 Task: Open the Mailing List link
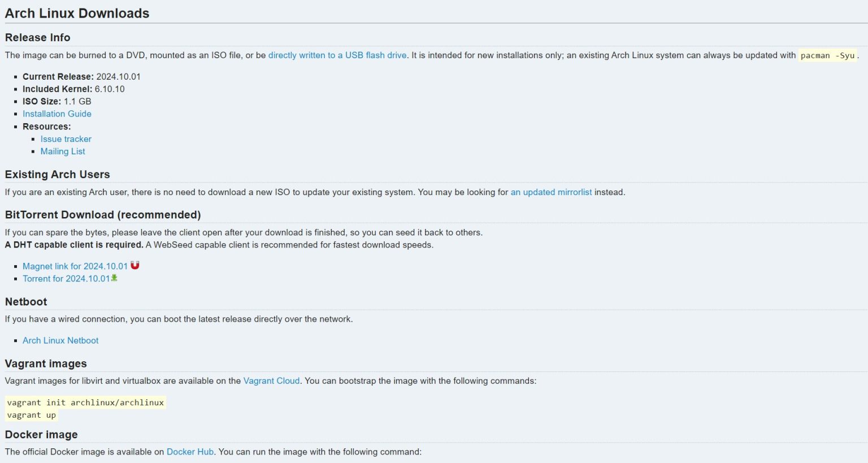[x=63, y=152]
